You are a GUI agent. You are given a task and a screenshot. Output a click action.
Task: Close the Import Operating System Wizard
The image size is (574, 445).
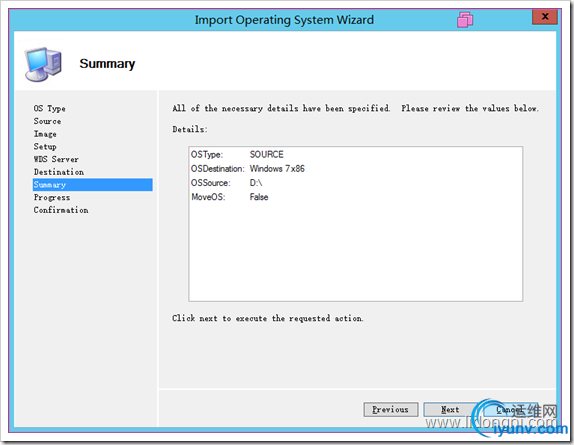click(545, 17)
